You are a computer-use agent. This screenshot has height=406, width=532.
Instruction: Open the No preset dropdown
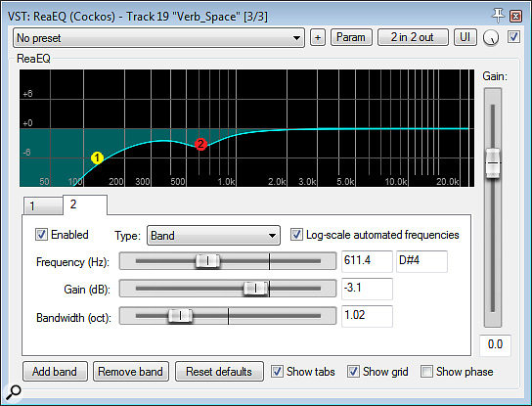coord(158,38)
